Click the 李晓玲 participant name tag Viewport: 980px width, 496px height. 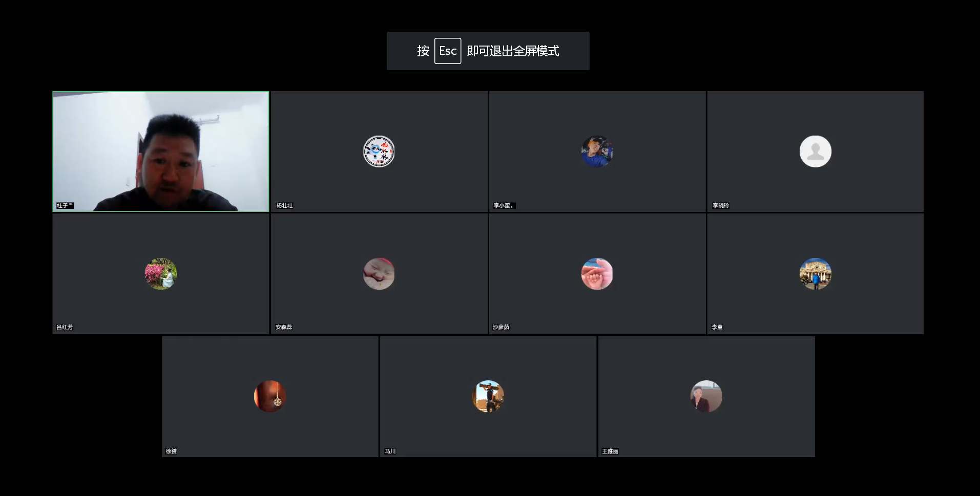point(720,206)
